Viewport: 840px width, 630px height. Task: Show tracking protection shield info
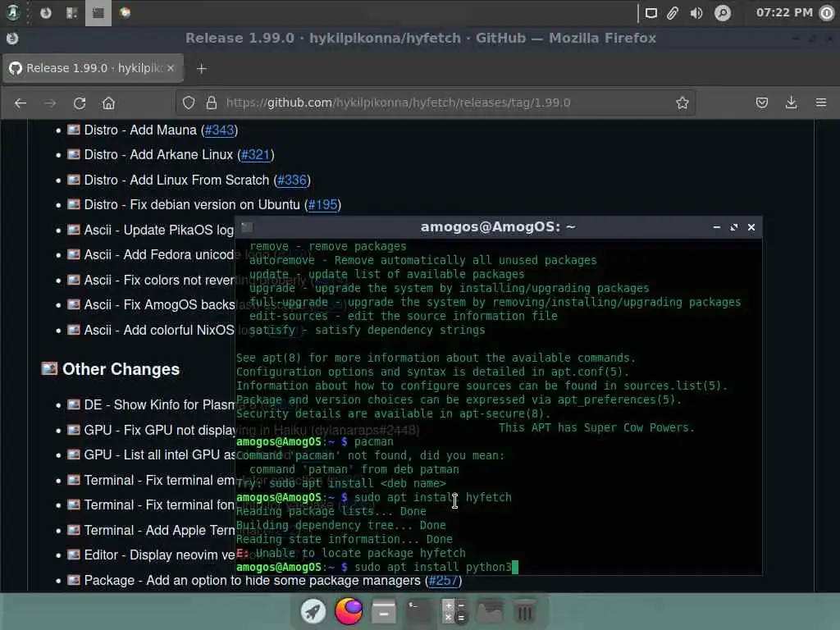pyautogui.click(x=189, y=103)
